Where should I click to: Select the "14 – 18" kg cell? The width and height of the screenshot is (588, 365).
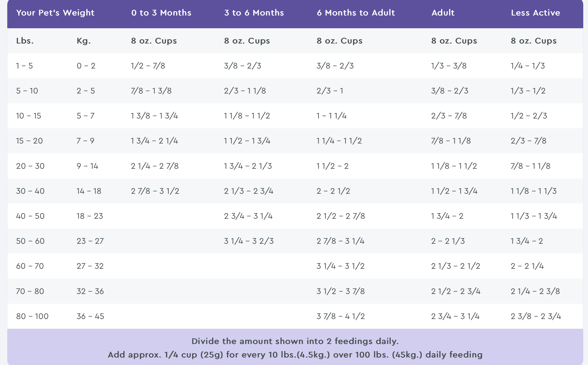[89, 191]
